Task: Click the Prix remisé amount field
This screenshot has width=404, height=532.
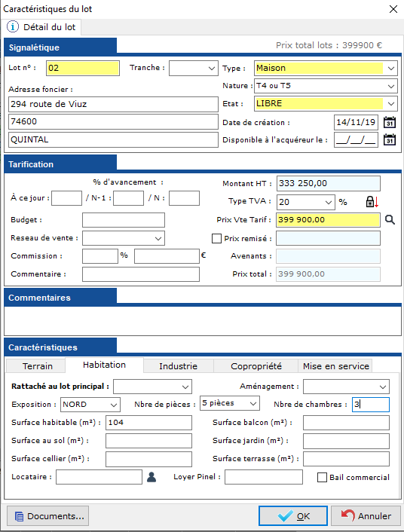Action: (329, 238)
